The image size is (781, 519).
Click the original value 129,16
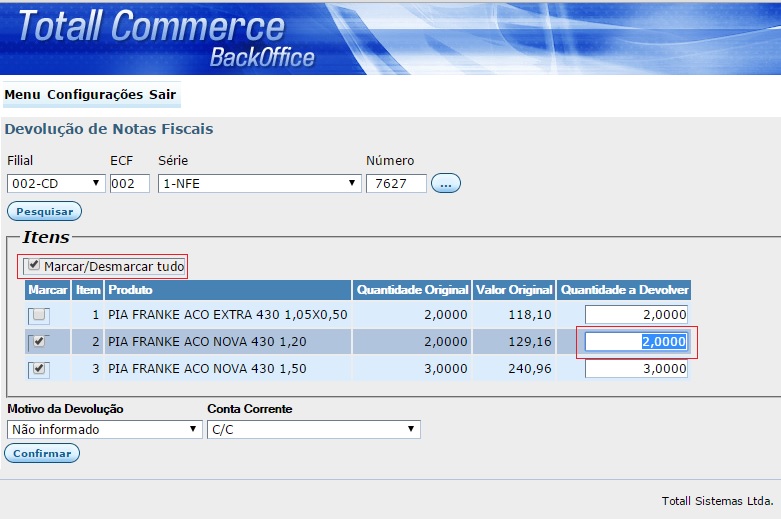pyautogui.click(x=530, y=342)
